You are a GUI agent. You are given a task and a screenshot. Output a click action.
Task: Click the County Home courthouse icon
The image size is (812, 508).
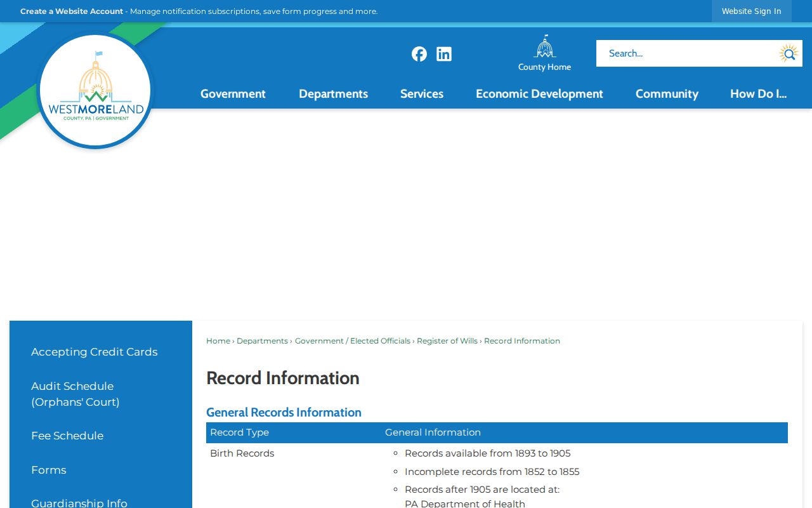tap(544, 47)
